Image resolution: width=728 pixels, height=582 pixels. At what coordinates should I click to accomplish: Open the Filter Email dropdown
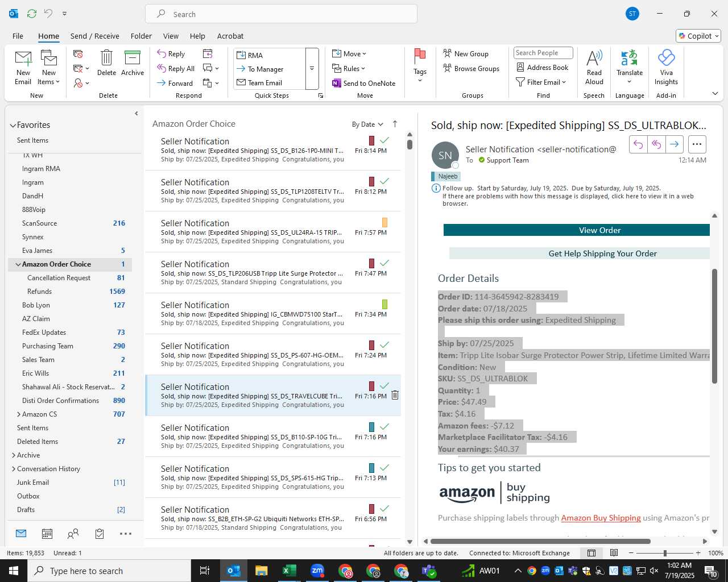(x=541, y=82)
